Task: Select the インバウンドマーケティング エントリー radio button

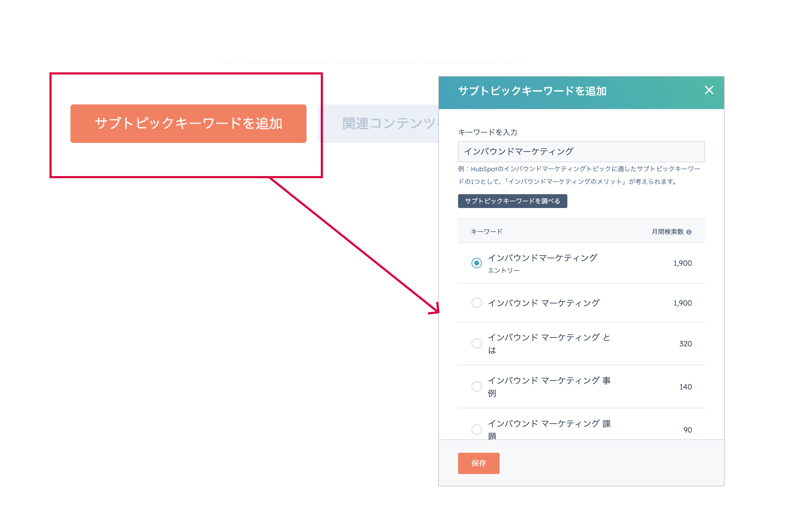Action: point(476,263)
